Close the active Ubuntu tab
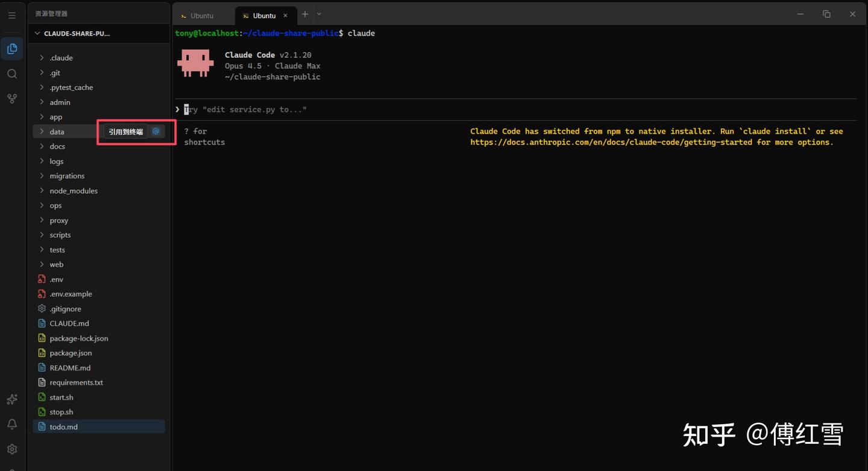 (286, 16)
